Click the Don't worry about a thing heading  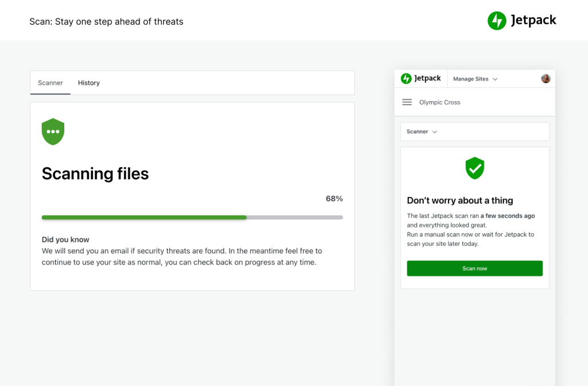click(461, 200)
